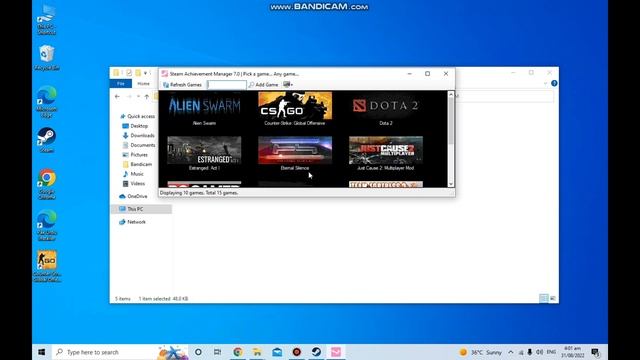Open the Steam desktop shortcut

point(47,140)
